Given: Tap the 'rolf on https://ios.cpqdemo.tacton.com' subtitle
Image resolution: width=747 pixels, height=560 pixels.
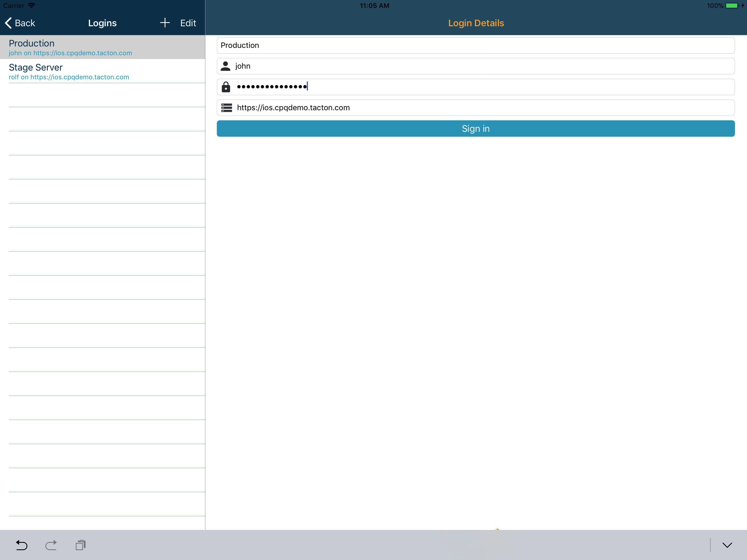Looking at the screenshot, I should pyautogui.click(x=69, y=77).
